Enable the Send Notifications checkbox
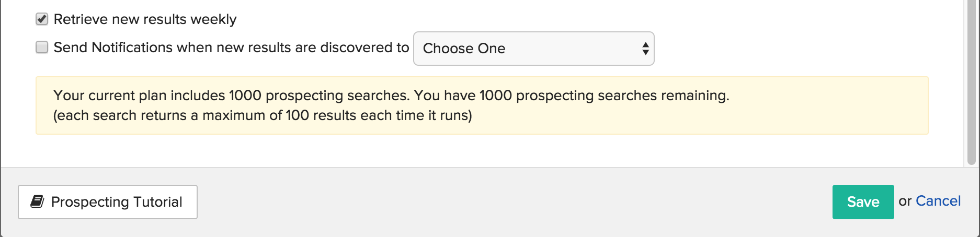Screen dimensions: 980x237 click(x=42, y=48)
